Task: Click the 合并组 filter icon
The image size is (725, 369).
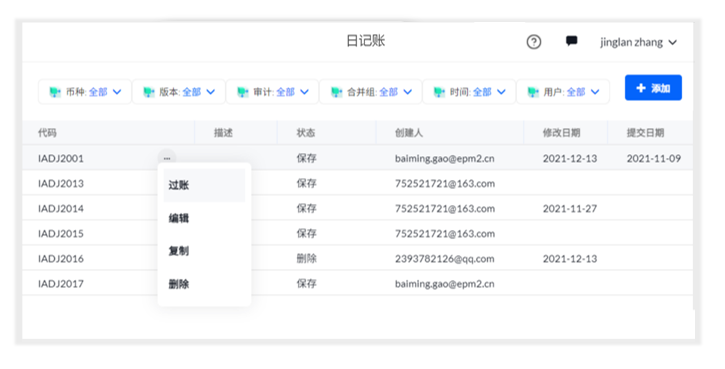Action: [336, 92]
